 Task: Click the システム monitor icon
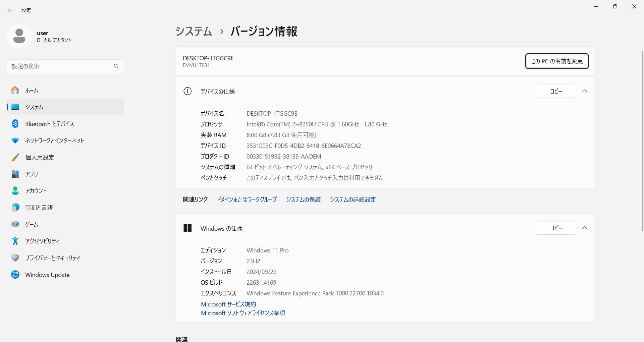pos(15,107)
